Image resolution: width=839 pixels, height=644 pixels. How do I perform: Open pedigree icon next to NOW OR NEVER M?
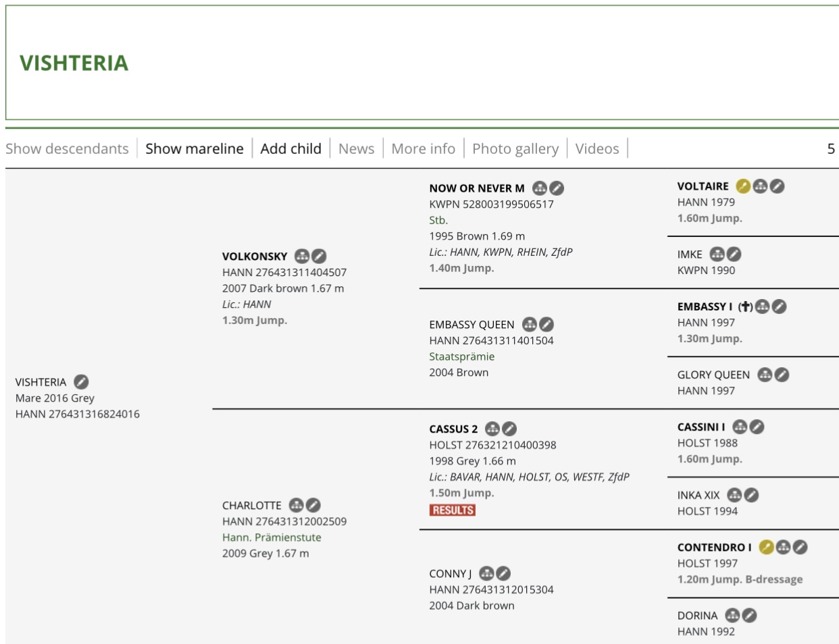click(540, 188)
